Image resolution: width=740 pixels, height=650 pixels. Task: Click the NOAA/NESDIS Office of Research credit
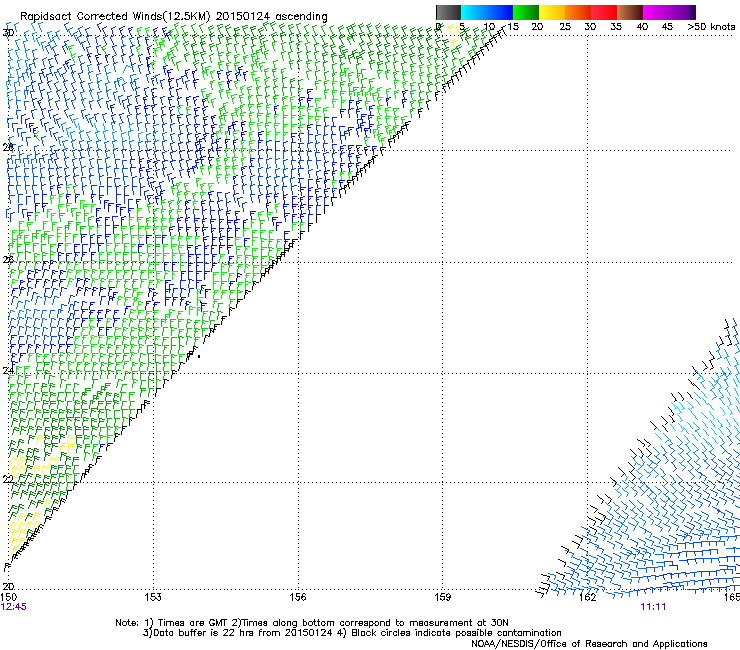(589, 644)
